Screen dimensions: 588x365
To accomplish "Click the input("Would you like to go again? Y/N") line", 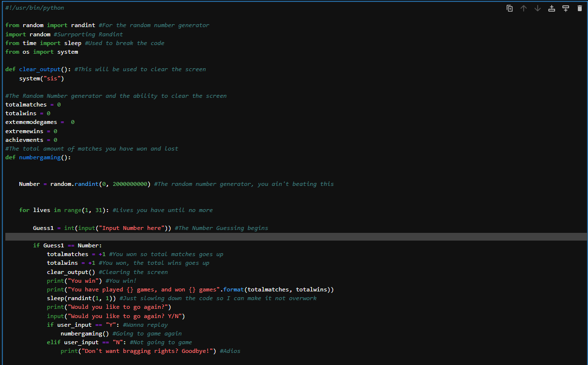I will click(116, 316).
